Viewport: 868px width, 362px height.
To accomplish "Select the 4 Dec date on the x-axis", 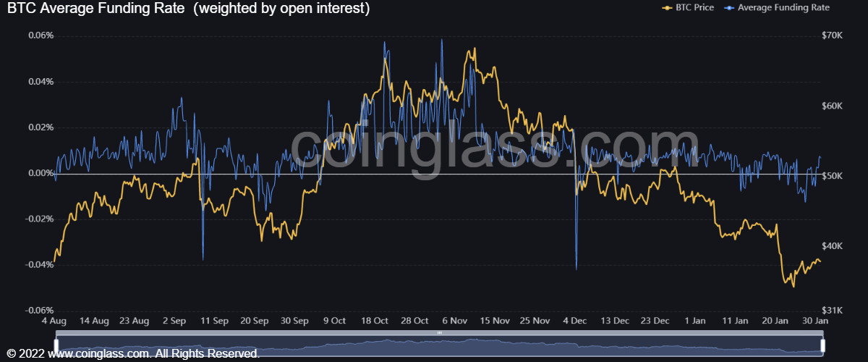I will 576,319.
